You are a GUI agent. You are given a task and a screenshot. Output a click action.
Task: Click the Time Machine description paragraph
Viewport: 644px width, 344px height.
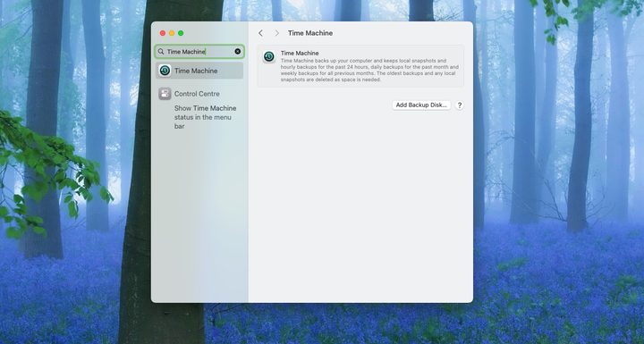click(x=369, y=71)
